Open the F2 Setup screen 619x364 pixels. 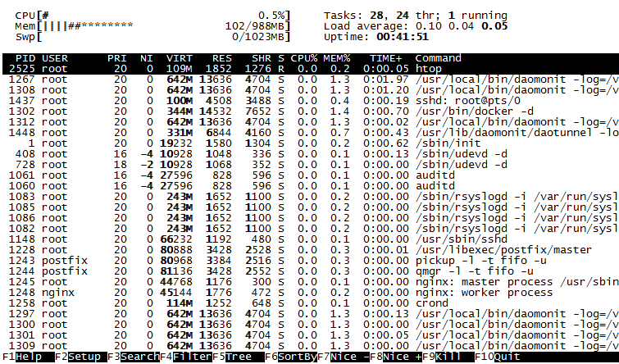(x=84, y=357)
